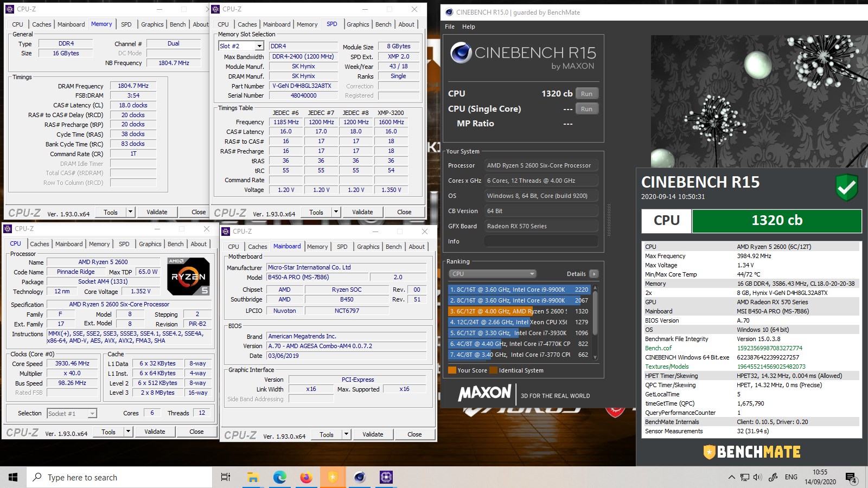Switch to BenchMate taskbar icon
Viewport: 868px width, 488px height.
(x=333, y=477)
